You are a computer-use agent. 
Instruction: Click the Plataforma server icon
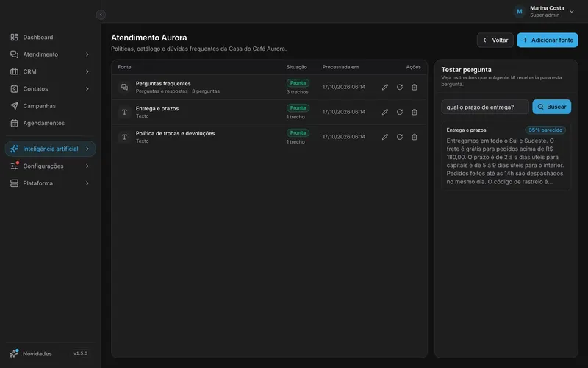tap(14, 183)
